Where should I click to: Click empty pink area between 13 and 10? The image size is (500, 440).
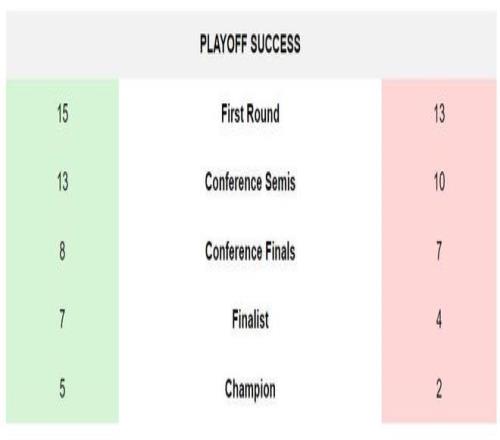439,148
